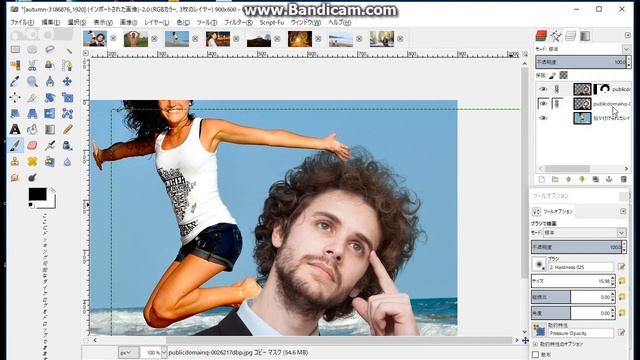640x360 pixels.
Task: Select the Paintbrush tool
Action: click(x=15, y=145)
